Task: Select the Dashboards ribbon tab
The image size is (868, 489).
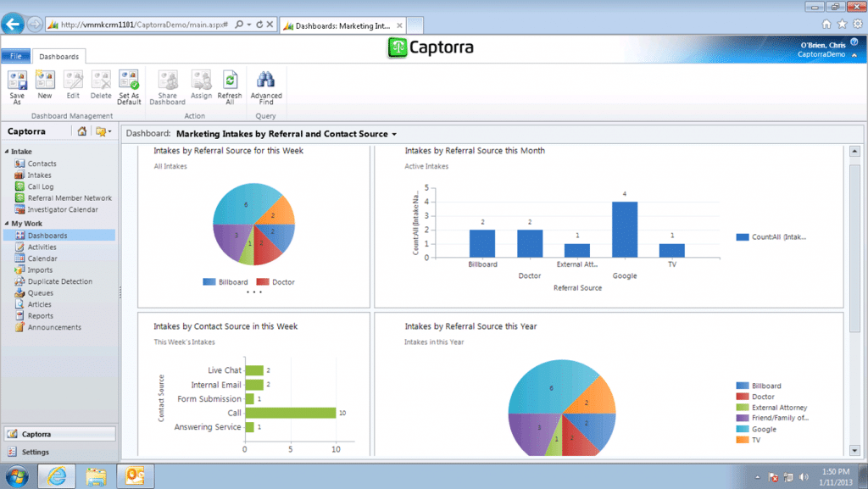Action: click(58, 57)
